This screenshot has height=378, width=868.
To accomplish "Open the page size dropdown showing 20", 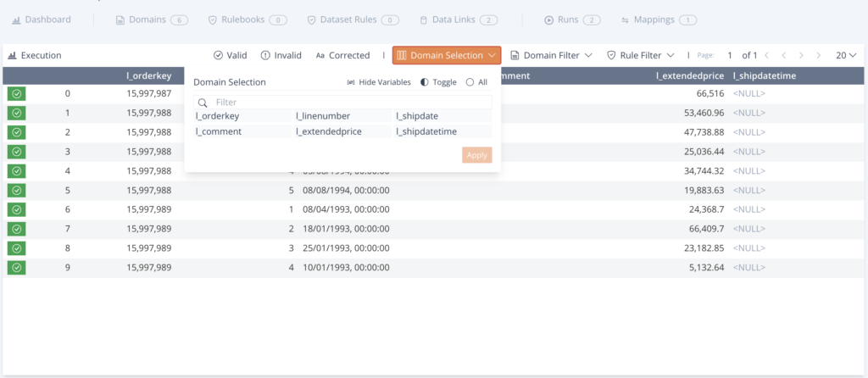I will coord(846,55).
